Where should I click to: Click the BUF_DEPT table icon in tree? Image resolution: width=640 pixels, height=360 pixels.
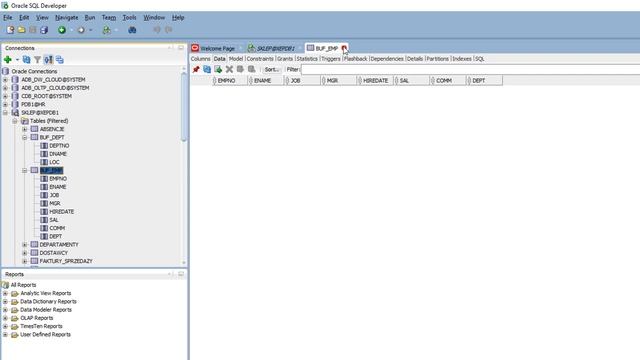tap(34, 137)
